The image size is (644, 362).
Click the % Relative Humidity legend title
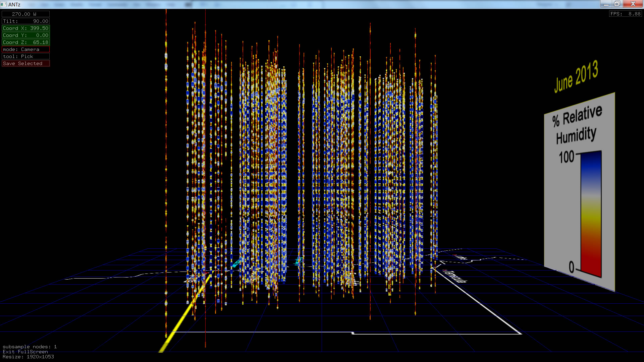click(x=577, y=125)
